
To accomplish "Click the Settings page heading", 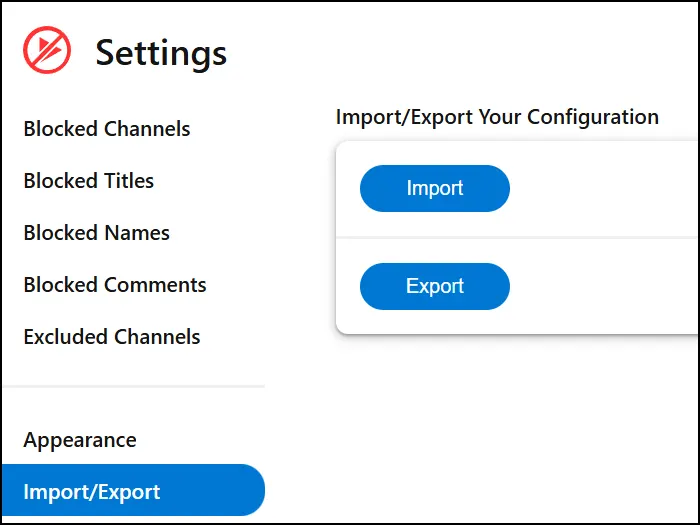I will click(x=161, y=54).
